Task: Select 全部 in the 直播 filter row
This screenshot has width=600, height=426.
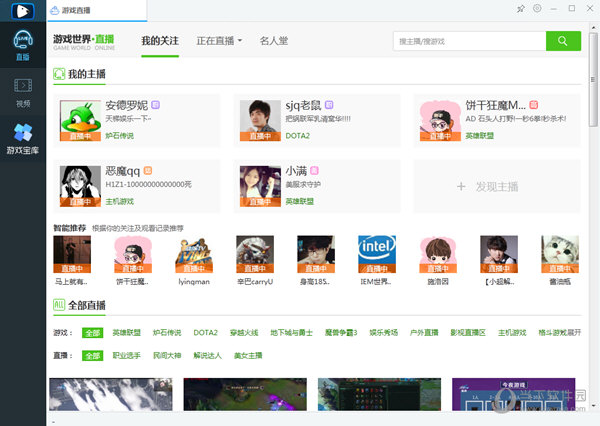Action: tap(93, 356)
